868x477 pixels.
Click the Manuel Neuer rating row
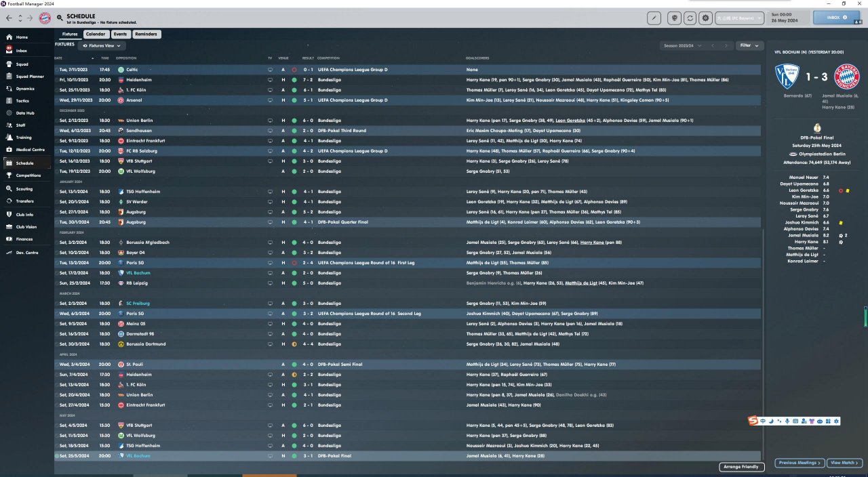tap(816, 177)
